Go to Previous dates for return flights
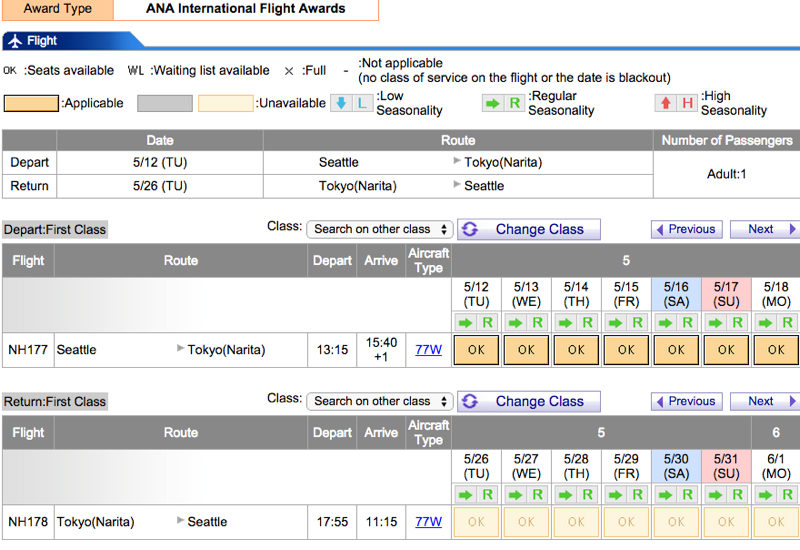 [687, 402]
